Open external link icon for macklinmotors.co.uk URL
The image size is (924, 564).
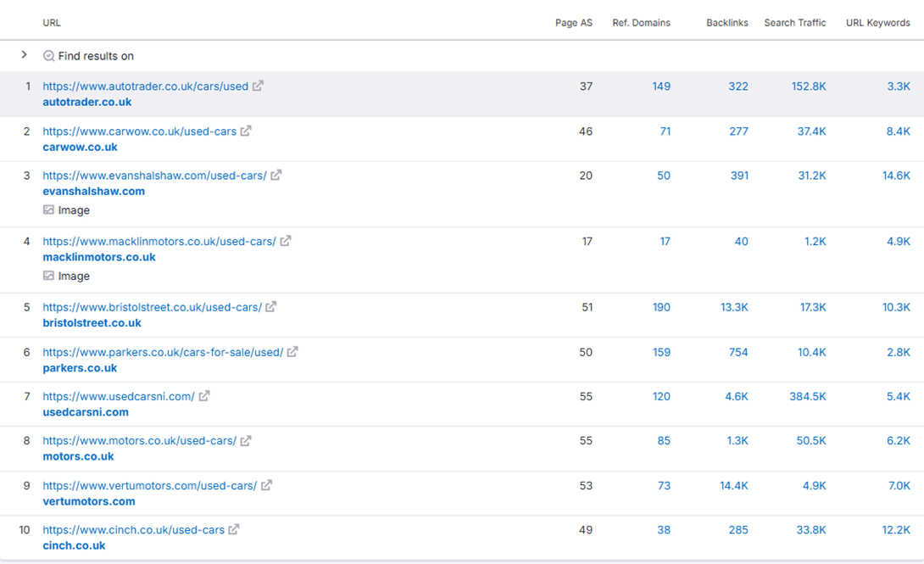pos(285,241)
